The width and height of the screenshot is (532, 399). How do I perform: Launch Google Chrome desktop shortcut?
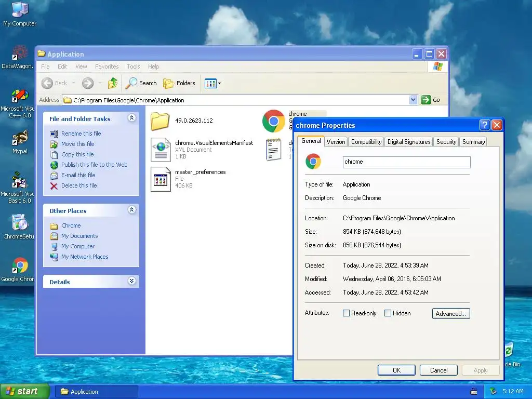(x=18, y=270)
